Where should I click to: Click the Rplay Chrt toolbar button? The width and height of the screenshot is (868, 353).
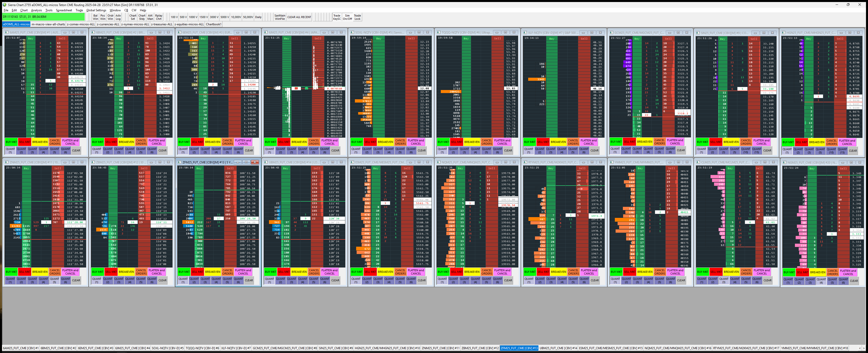point(159,17)
